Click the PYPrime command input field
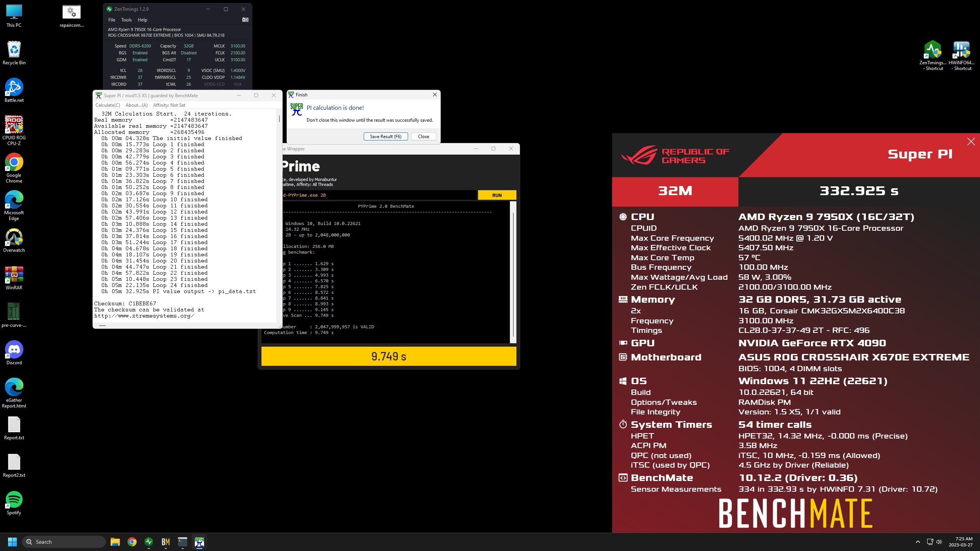980x551 pixels. point(379,195)
